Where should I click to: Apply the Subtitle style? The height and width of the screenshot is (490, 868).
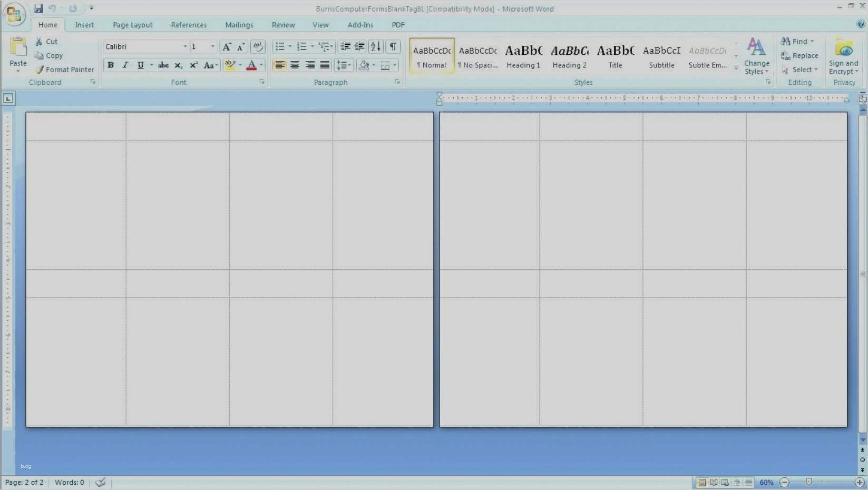pos(661,55)
